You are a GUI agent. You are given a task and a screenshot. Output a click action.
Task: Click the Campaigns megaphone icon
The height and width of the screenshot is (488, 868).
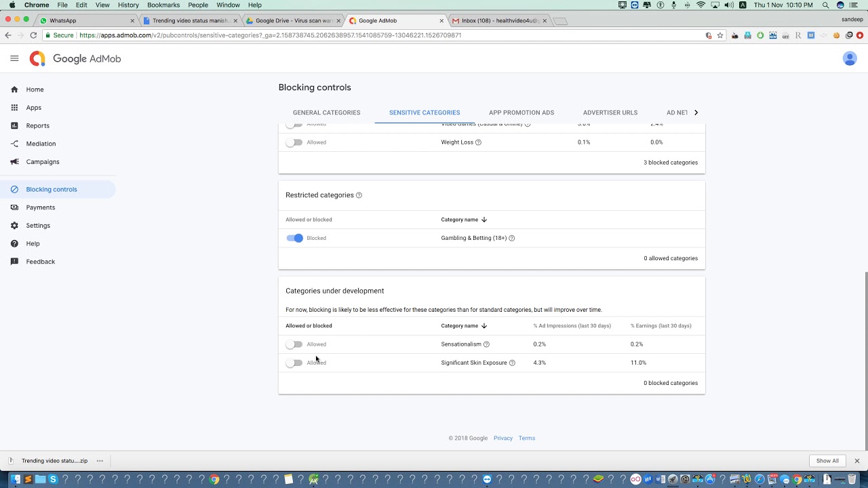[x=14, y=161]
